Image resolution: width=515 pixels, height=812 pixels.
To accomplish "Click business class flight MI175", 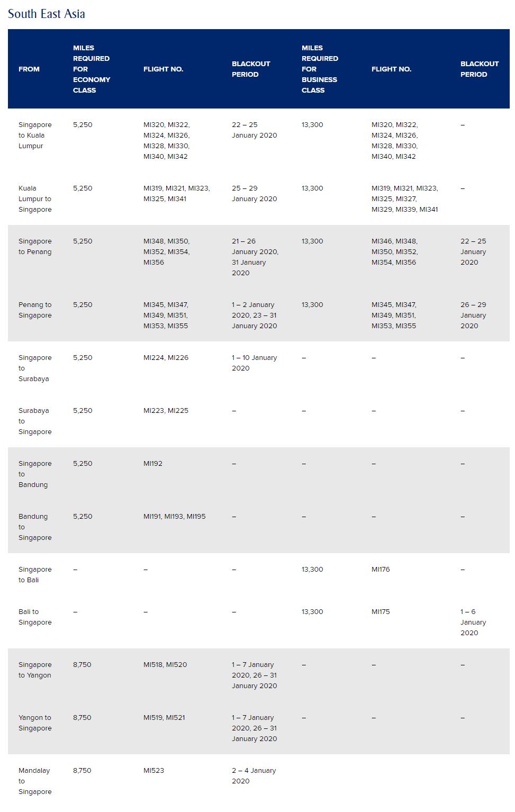I will (381, 611).
